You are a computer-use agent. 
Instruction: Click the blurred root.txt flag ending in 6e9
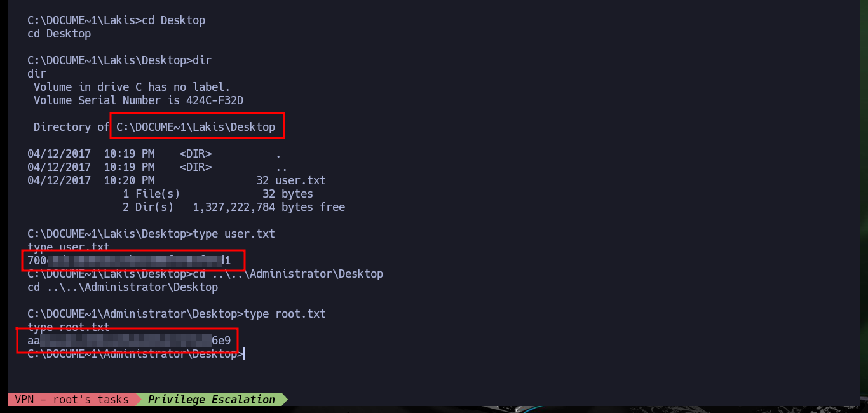pos(129,341)
